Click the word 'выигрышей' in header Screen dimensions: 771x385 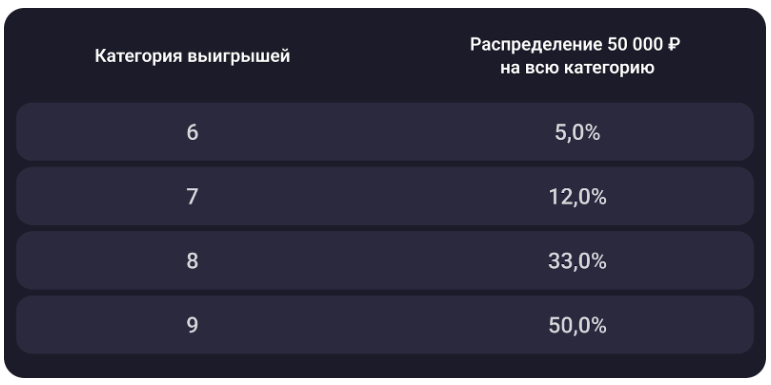click(x=239, y=57)
